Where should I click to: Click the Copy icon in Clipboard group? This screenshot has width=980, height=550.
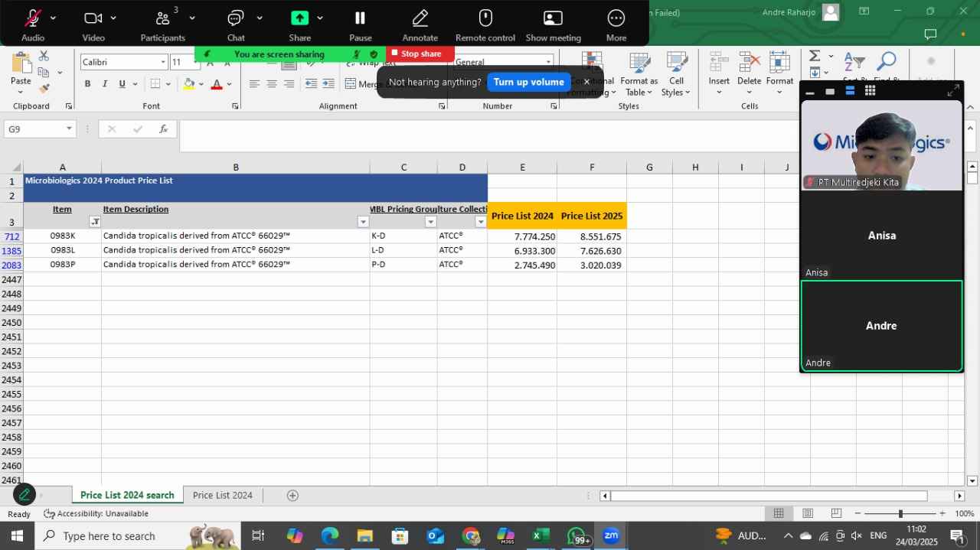pos(44,73)
